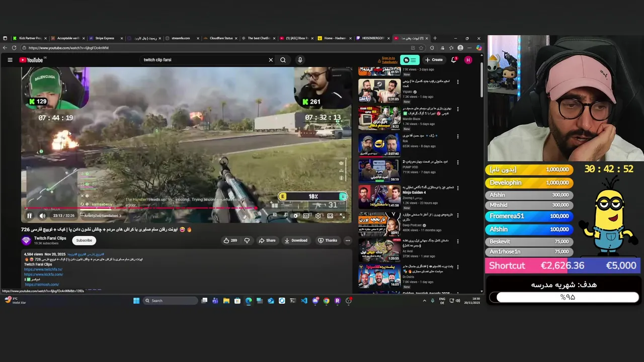The height and width of the screenshot is (362, 644).
Task: Open Google Chrome from the taskbar
Action: 326,301
